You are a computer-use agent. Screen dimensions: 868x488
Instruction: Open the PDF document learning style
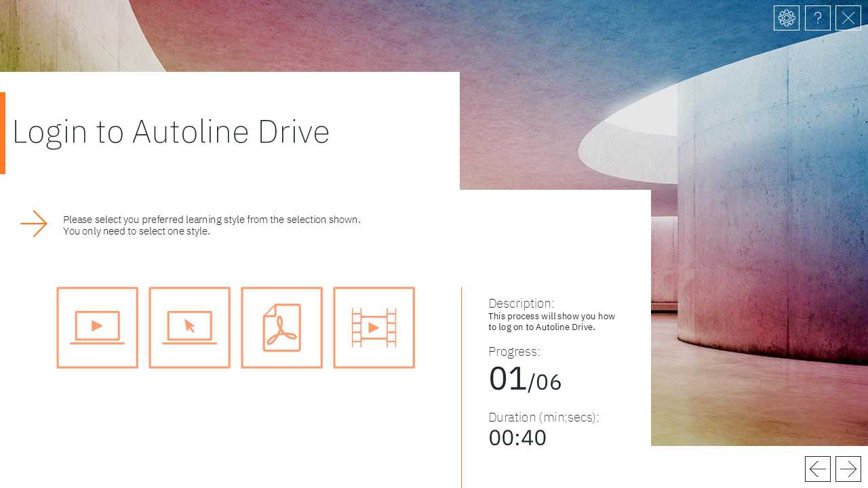tap(281, 328)
